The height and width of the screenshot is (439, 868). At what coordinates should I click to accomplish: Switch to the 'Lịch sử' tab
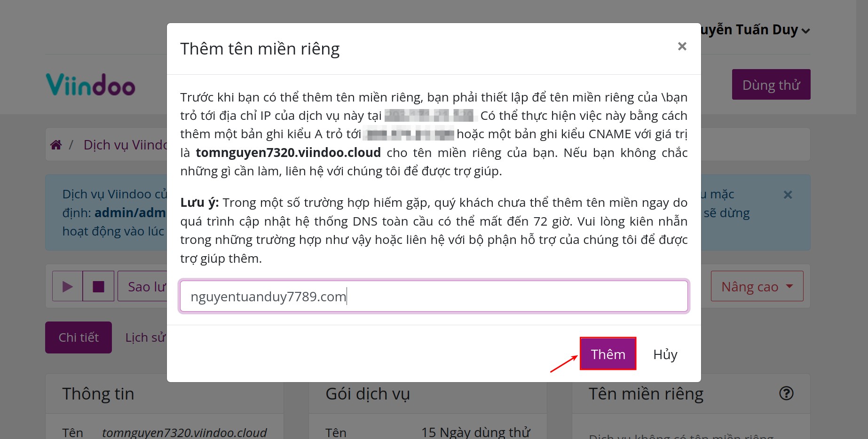coord(145,337)
